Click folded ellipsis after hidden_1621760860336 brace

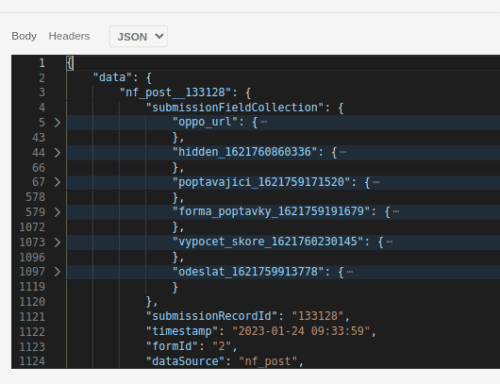click(x=343, y=153)
